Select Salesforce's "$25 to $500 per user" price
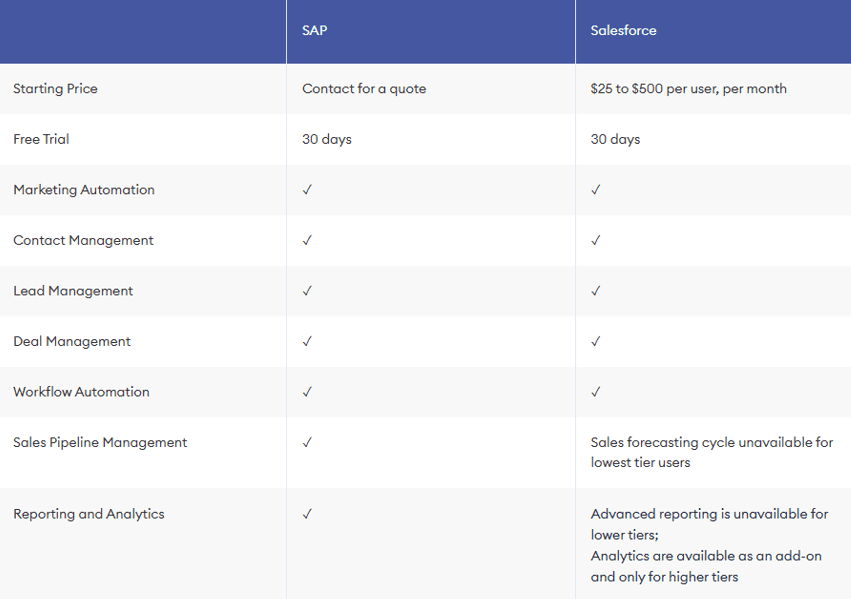Image resolution: width=851 pixels, height=599 pixels. (x=688, y=89)
